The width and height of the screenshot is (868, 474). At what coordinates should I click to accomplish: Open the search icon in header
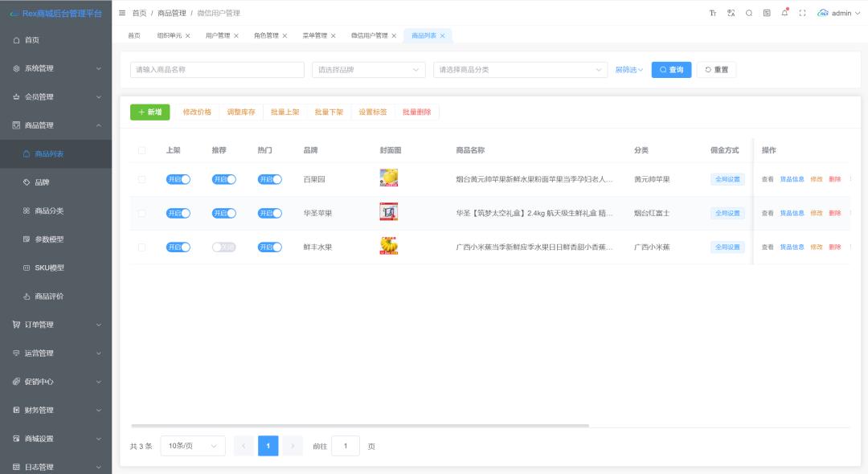[x=749, y=14]
